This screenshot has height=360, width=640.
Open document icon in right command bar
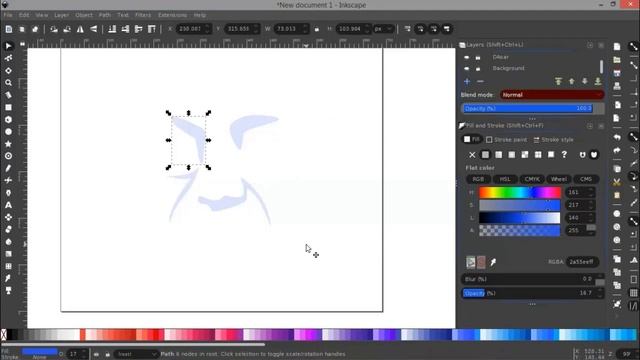click(x=617, y=60)
